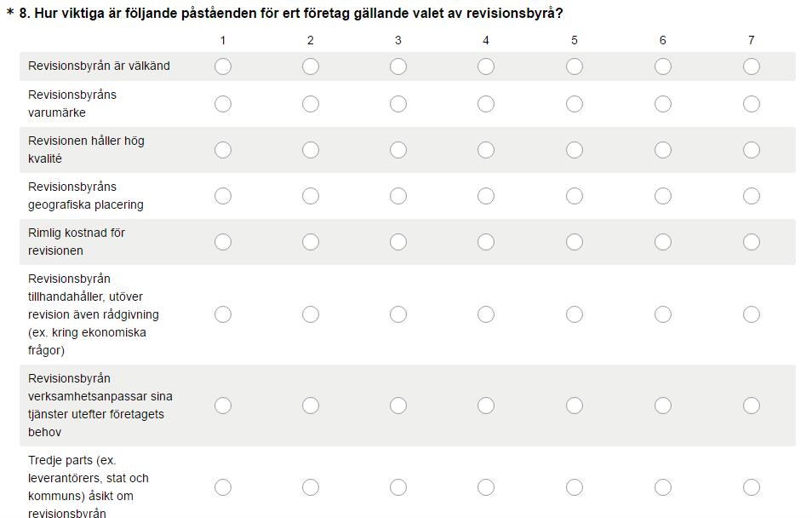Rate 'Rimlig kostnad för revisionen' as 7
Viewport: 812px width, 518px height.
(x=751, y=242)
